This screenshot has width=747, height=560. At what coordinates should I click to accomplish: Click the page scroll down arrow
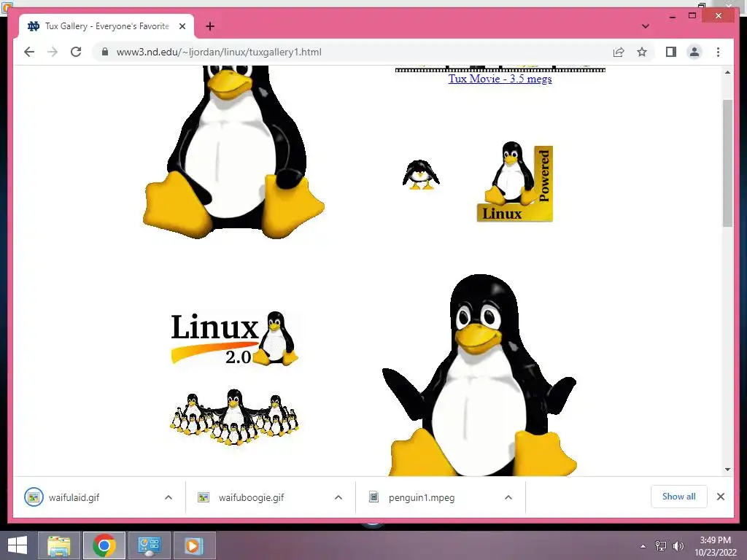[x=727, y=470]
